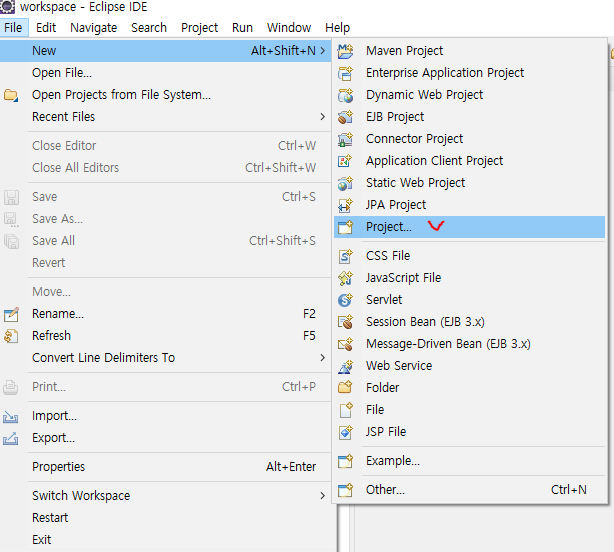Click the icon beside Project...
Image resolution: width=614 pixels, height=552 pixels.
click(345, 227)
